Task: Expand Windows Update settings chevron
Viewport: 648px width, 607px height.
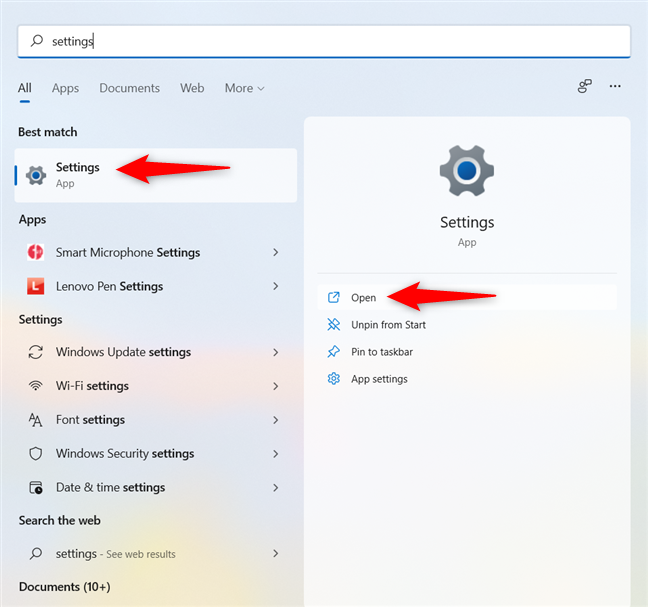Action: pyautogui.click(x=276, y=352)
